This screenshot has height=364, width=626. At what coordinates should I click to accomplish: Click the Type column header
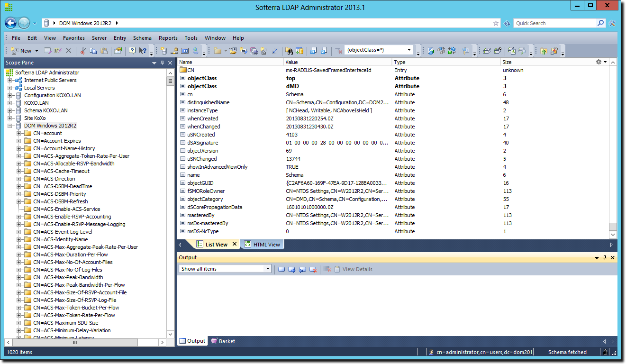click(446, 62)
